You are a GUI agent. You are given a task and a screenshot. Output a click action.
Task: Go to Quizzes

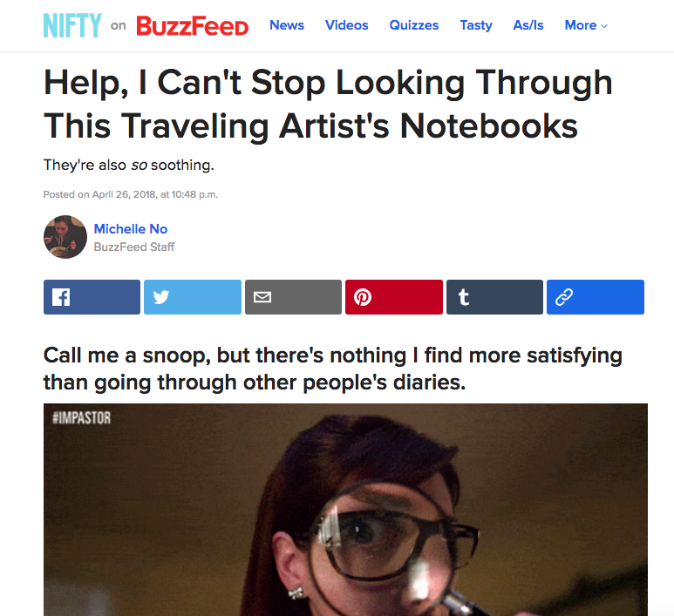click(414, 25)
